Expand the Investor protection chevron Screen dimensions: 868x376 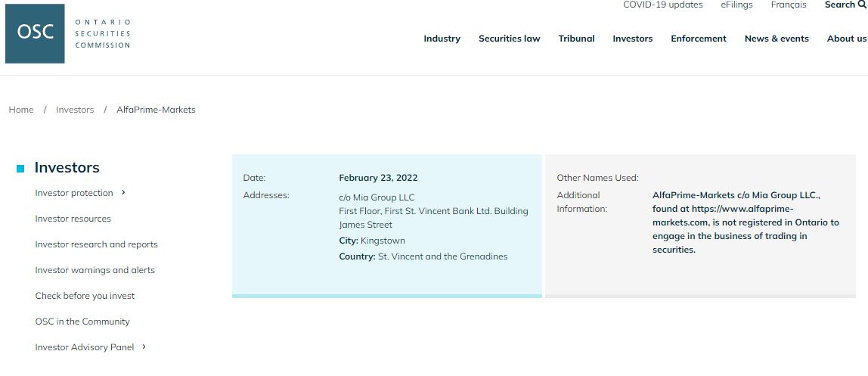click(123, 193)
